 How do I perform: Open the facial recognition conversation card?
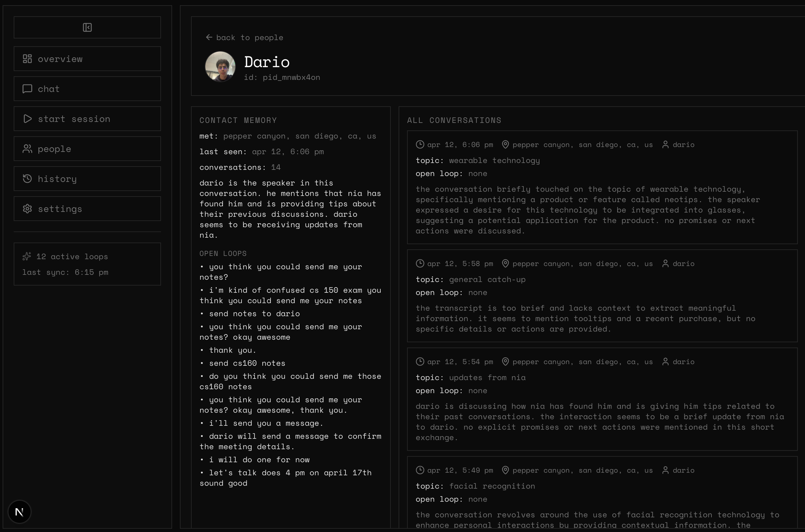[x=602, y=492]
